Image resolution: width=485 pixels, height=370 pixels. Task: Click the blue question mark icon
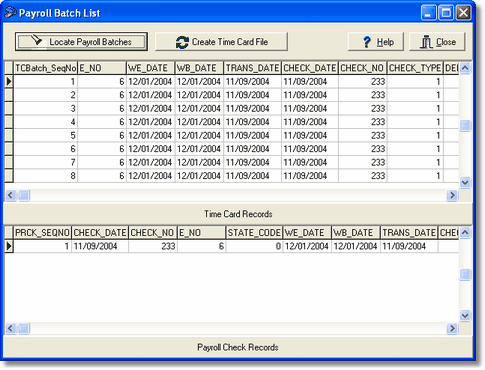tap(367, 42)
